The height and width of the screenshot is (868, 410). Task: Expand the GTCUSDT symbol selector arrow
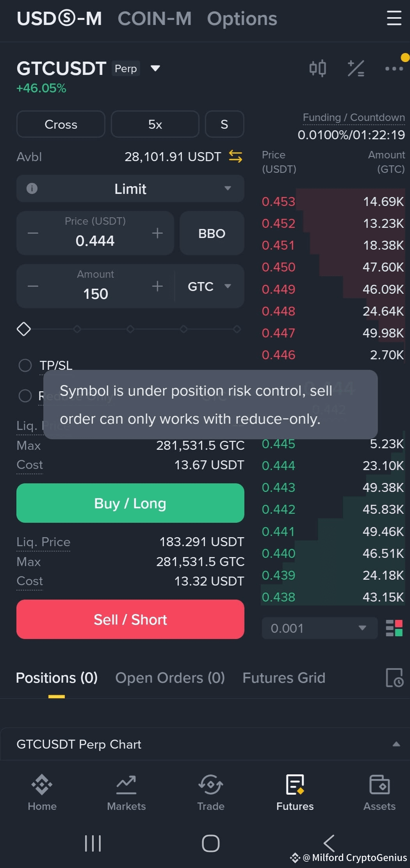[x=155, y=68]
